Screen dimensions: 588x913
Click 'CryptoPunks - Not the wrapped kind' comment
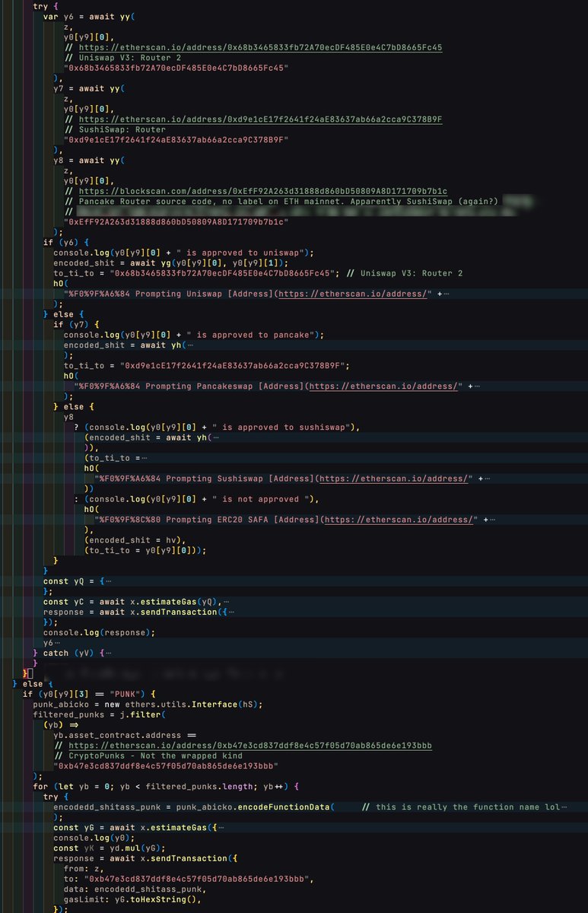pos(149,756)
